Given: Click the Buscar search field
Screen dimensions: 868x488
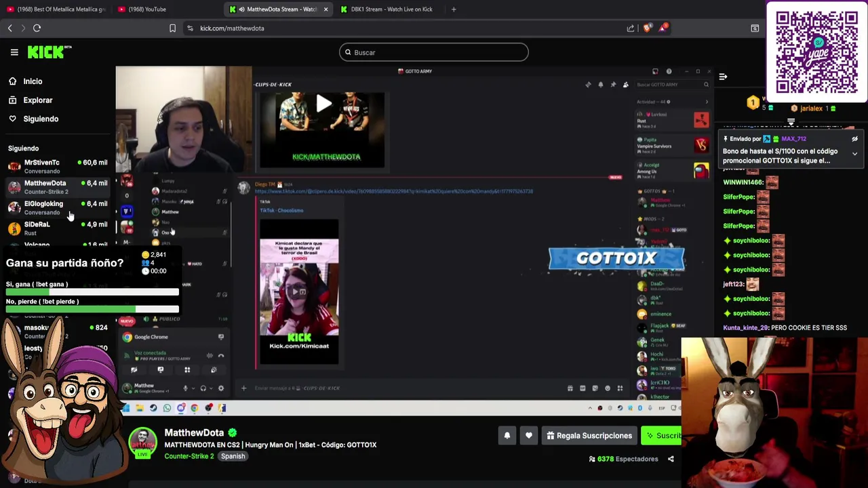Looking at the screenshot, I should pyautogui.click(x=434, y=52).
